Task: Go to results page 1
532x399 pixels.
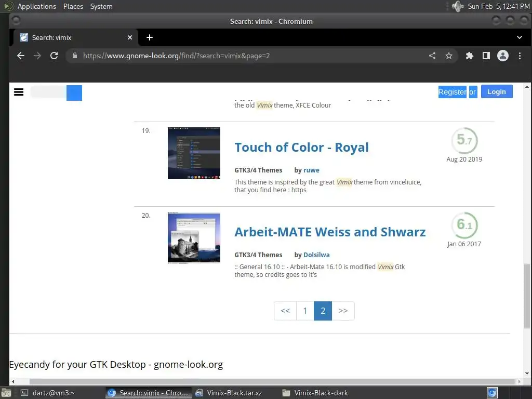Action: 305,311
